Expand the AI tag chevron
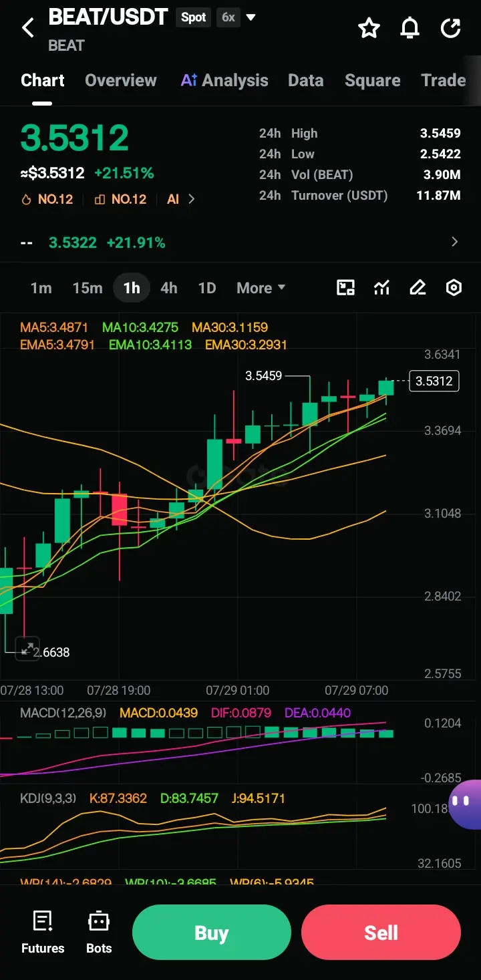Image resolution: width=481 pixels, height=980 pixels. click(192, 199)
